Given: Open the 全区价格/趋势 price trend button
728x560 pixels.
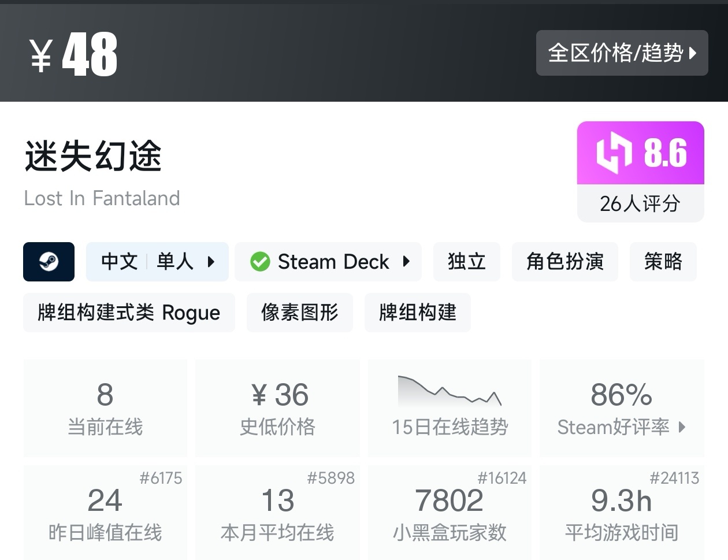Looking at the screenshot, I should pyautogui.click(x=622, y=53).
